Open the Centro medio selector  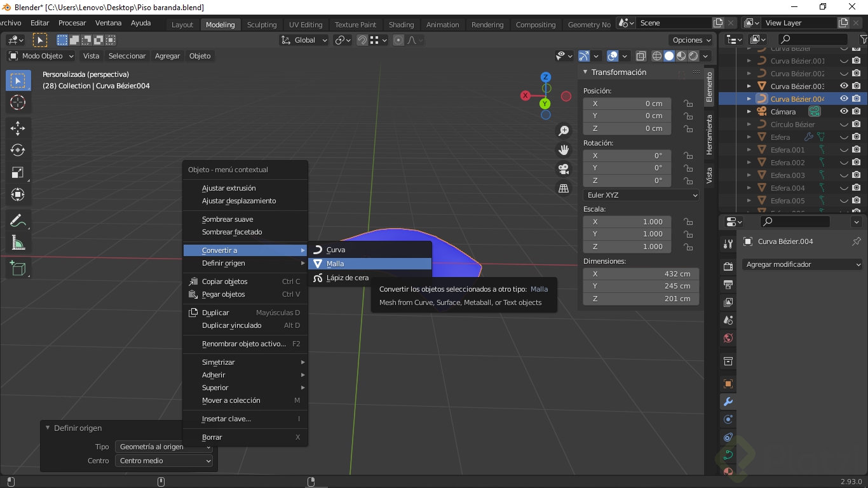164,461
